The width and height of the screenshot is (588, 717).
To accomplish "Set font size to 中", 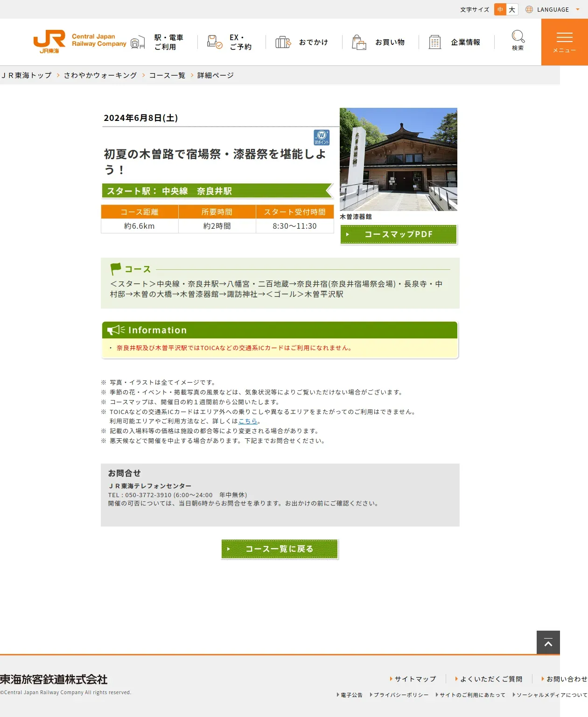I will [x=500, y=9].
